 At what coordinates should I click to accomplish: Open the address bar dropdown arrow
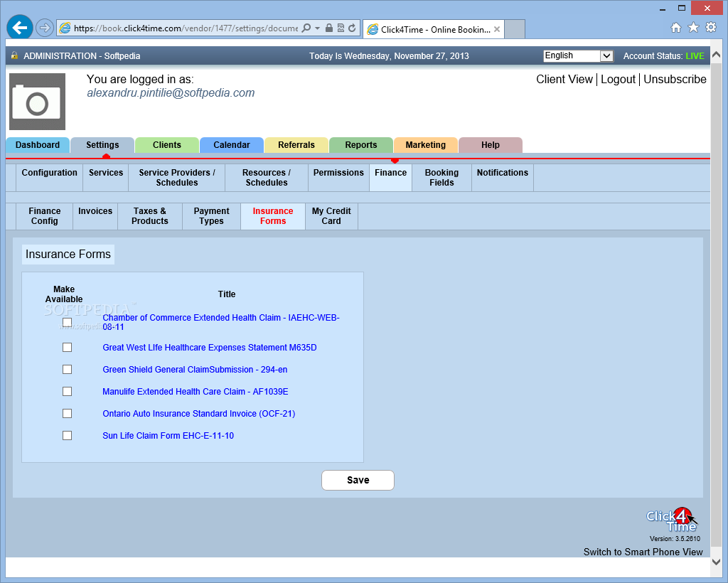(x=318, y=28)
